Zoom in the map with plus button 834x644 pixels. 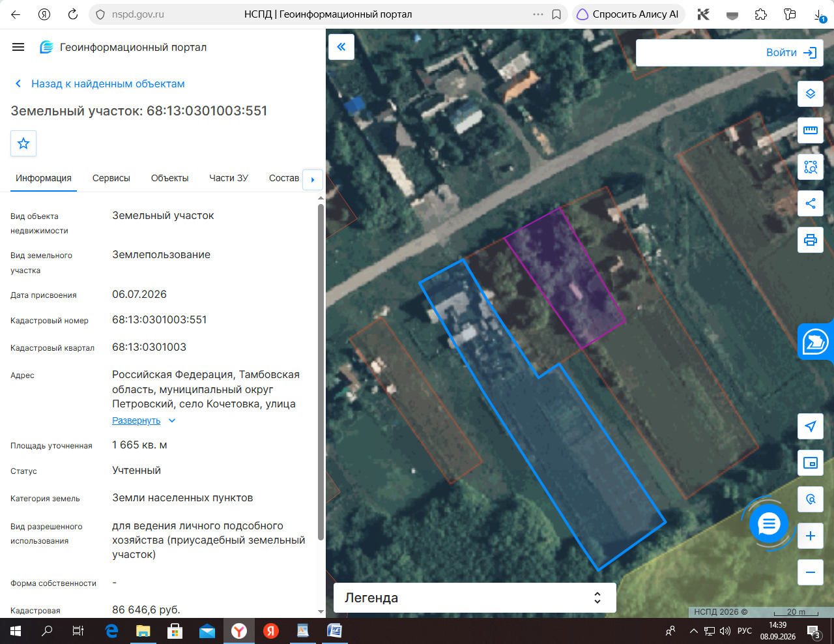(811, 536)
